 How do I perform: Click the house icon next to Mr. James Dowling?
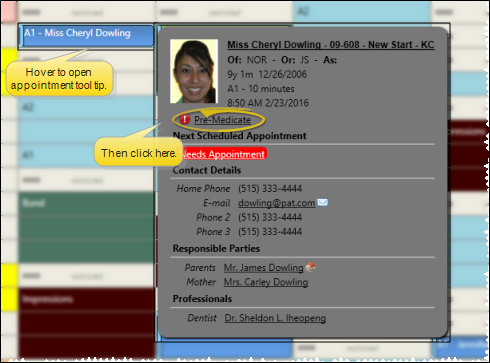tap(310, 267)
